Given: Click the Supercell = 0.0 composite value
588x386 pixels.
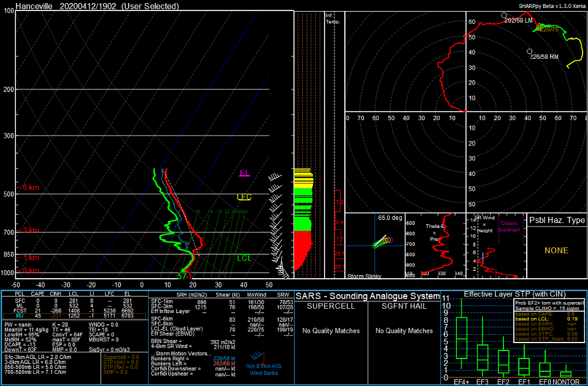Looking at the screenshot, I should pyautogui.click(x=121, y=357).
